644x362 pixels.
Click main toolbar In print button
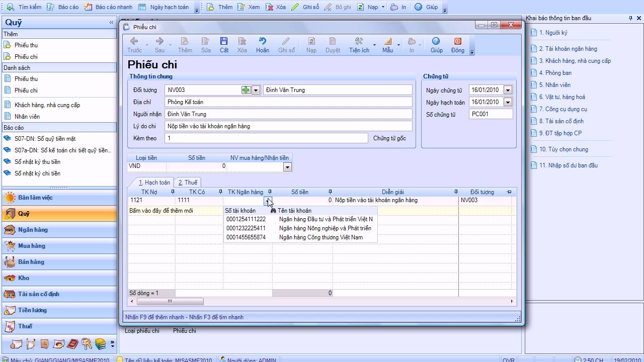click(398, 7)
